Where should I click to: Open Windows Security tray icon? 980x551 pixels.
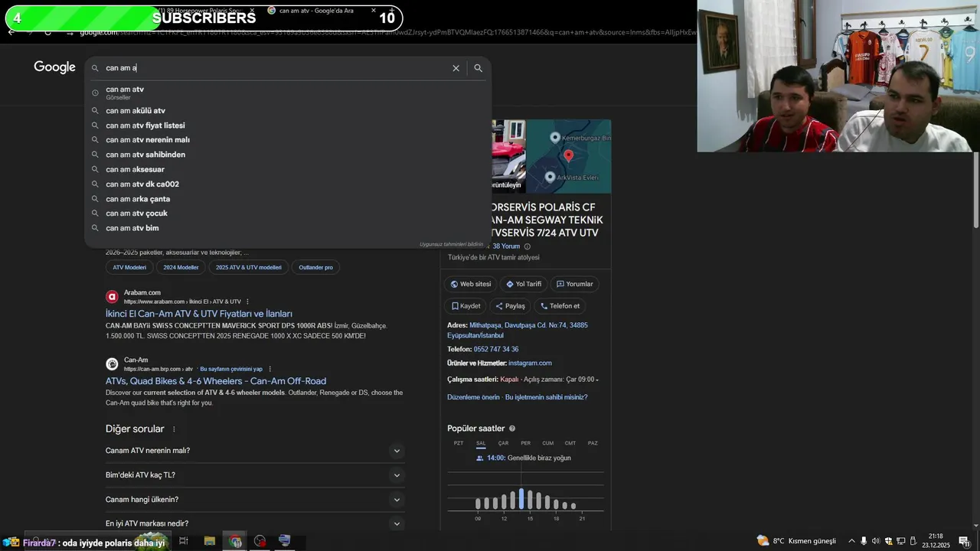[888, 541]
